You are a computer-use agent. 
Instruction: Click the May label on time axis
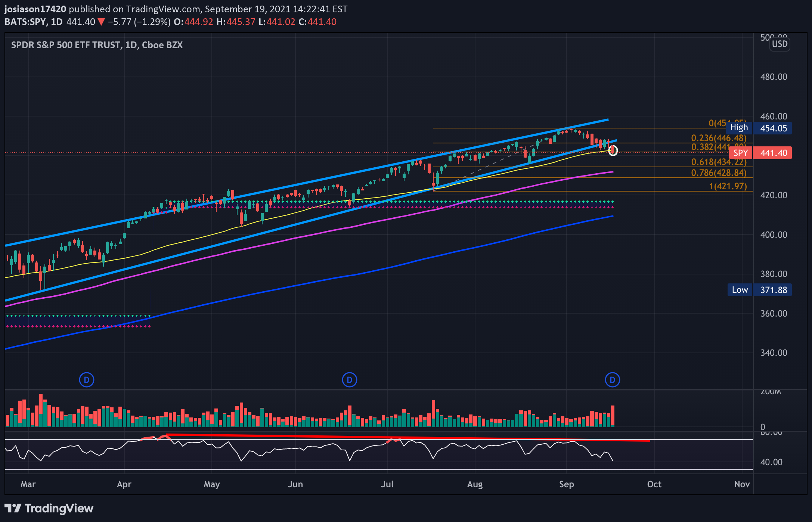point(212,484)
